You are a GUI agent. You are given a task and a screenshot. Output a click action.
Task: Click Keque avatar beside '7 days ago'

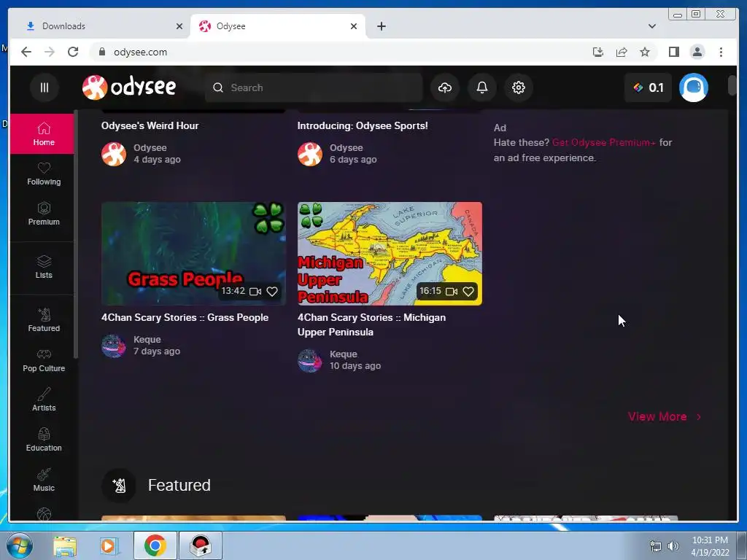(113, 346)
